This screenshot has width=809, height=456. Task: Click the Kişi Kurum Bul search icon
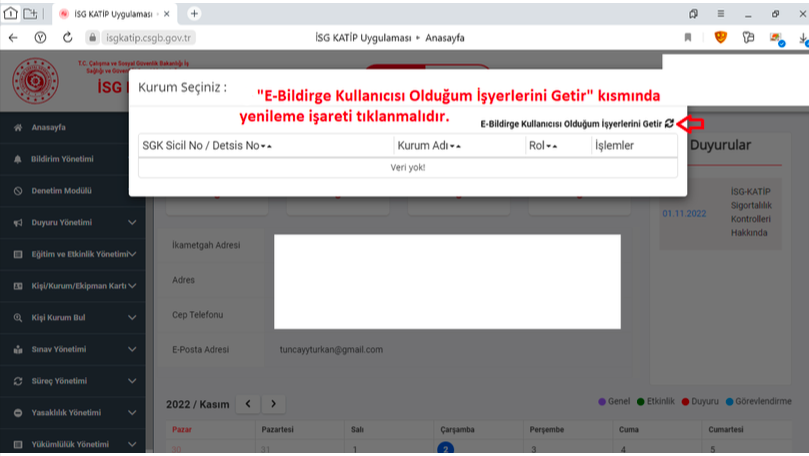coord(18,318)
